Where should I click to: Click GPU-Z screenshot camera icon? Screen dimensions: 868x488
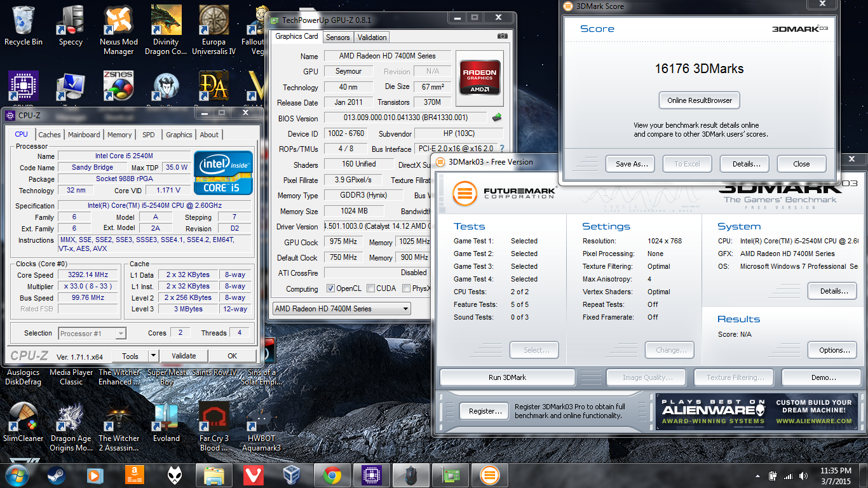[x=503, y=36]
